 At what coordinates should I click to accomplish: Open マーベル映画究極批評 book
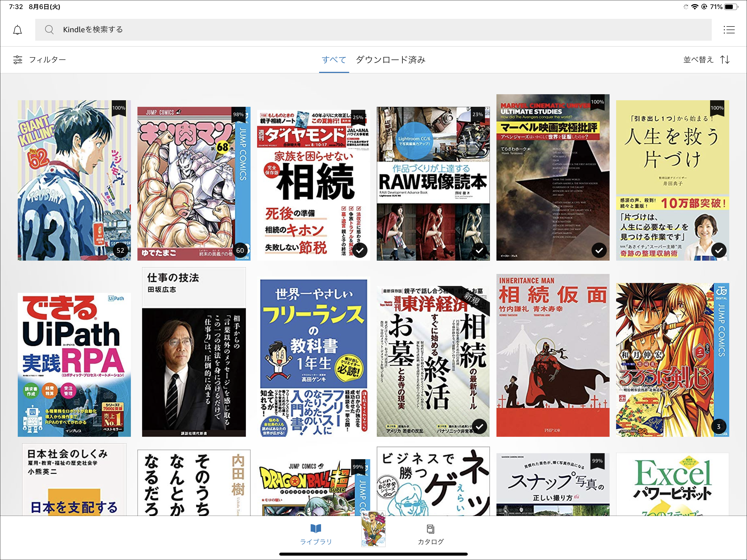click(x=553, y=177)
